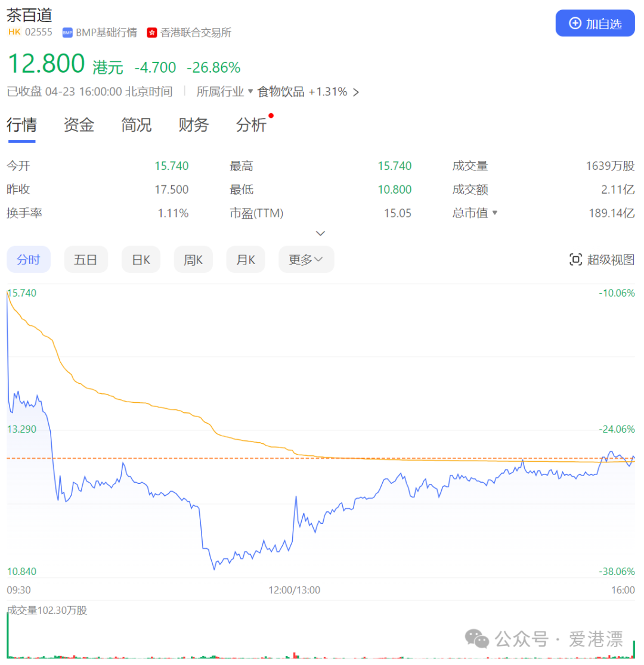
Task: Click the 换手率 value 1.11%
Action: [x=173, y=213]
